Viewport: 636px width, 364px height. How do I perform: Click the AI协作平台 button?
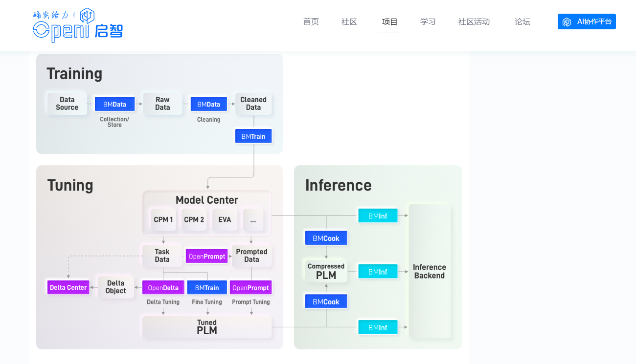(x=587, y=21)
